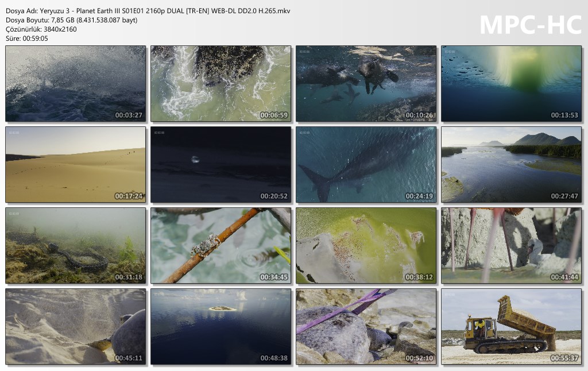This screenshot has width=588, height=371.
Task: Choose the underwater green light thumbnail at 00:13:53
Action: tap(512, 84)
